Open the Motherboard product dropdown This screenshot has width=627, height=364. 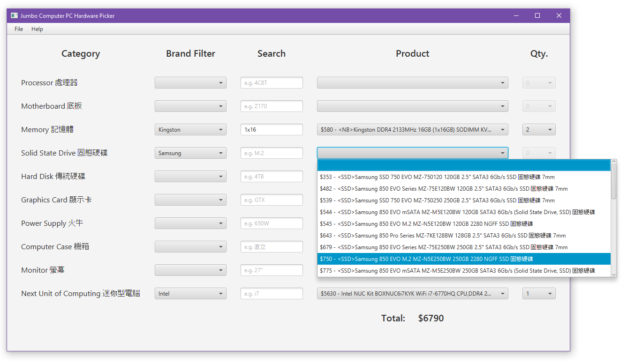coord(413,106)
